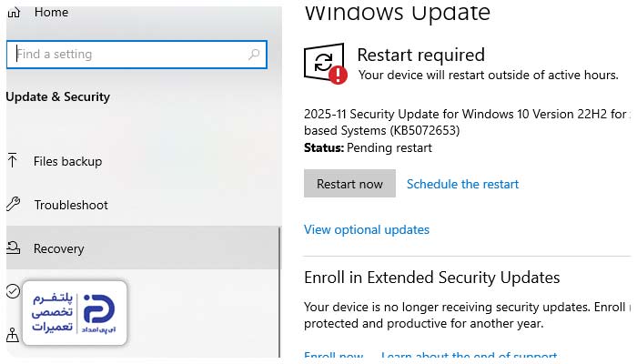Click the Schedule the restart link

(x=462, y=184)
